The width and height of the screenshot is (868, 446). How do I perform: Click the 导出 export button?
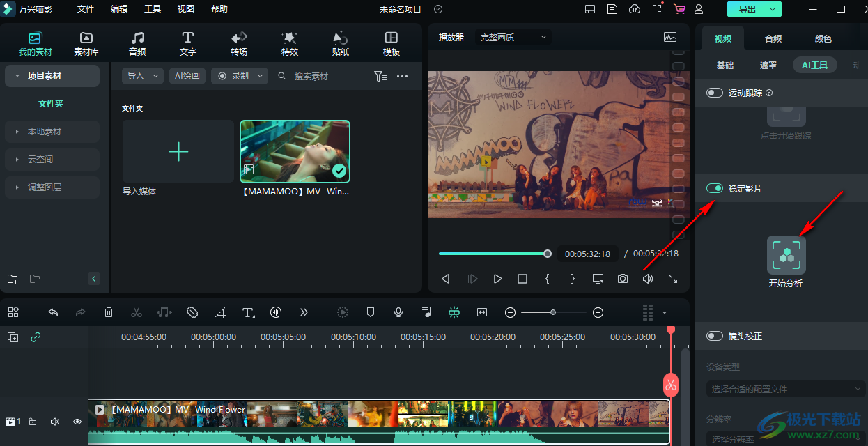(747, 9)
